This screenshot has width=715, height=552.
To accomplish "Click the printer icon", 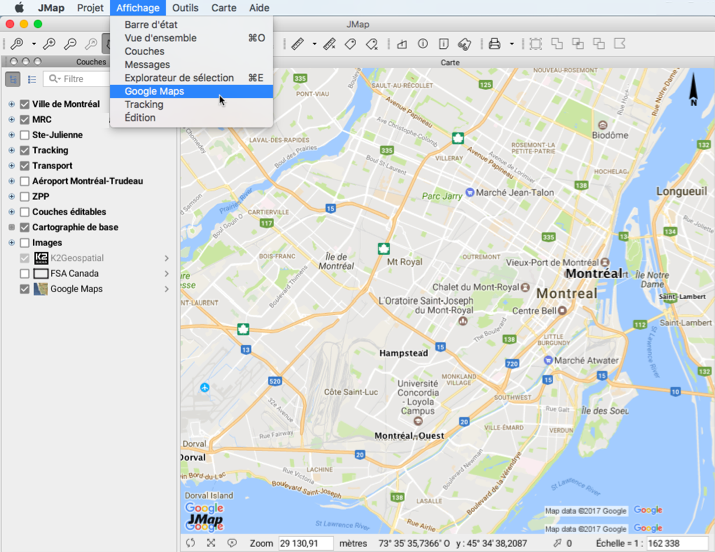I will pos(494,44).
